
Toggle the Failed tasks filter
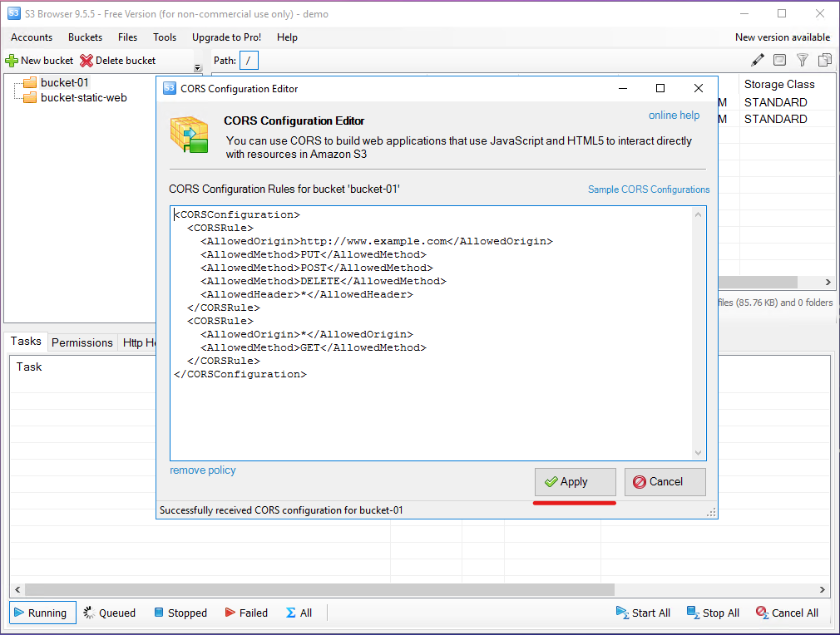245,613
